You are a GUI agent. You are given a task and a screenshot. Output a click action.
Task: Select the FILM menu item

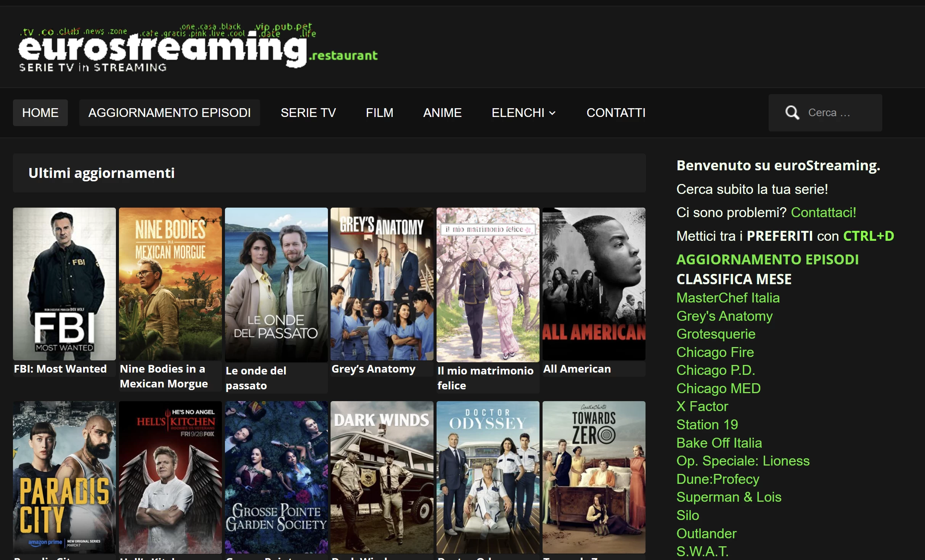(x=379, y=113)
